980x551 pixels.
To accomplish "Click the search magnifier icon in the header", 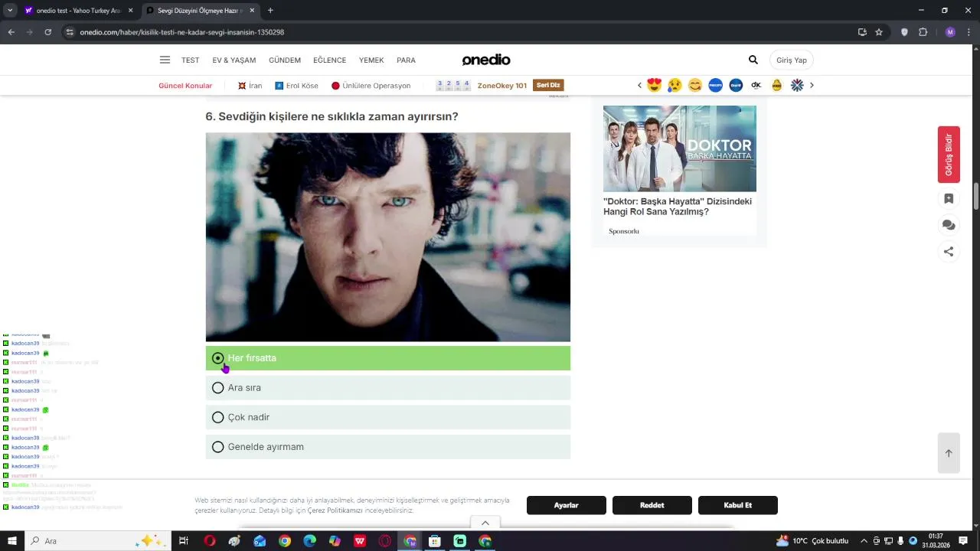I will 753,60.
